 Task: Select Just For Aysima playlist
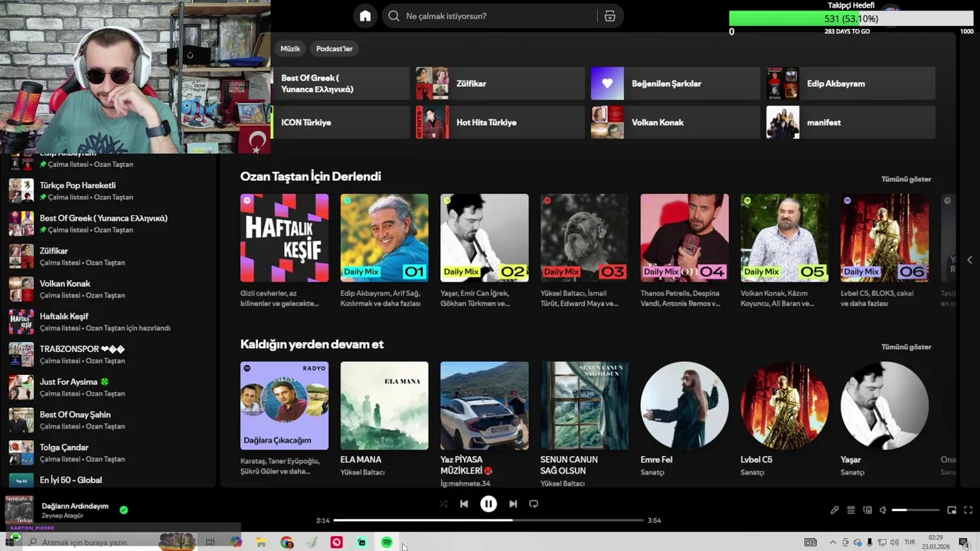(109, 387)
